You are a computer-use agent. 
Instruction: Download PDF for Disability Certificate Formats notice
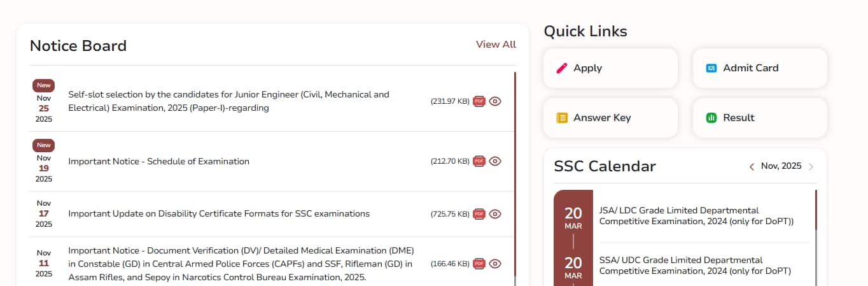pos(479,214)
